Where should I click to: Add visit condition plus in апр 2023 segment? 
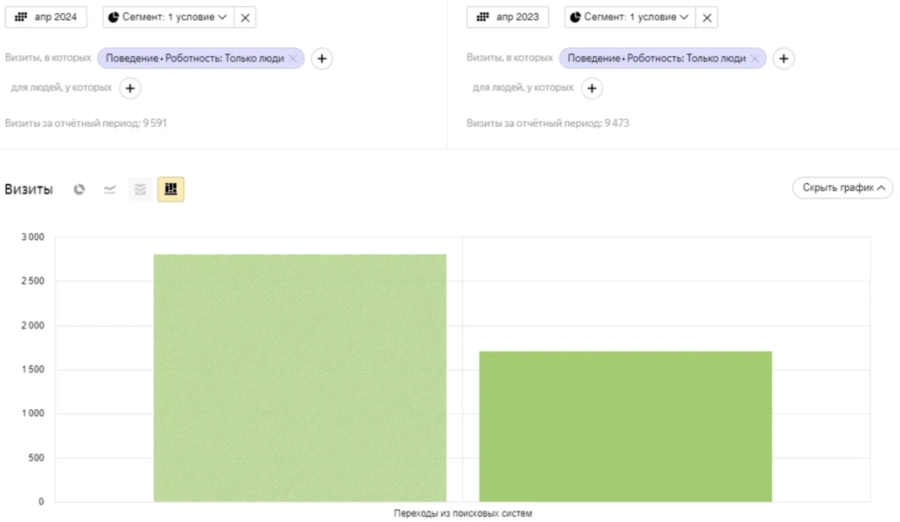783,59
